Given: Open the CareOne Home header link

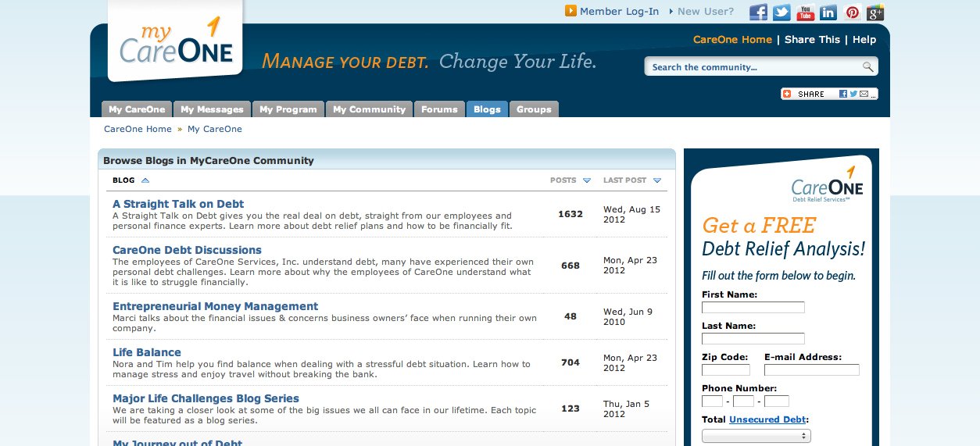Looking at the screenshot, I should click(x=732, y=40).
